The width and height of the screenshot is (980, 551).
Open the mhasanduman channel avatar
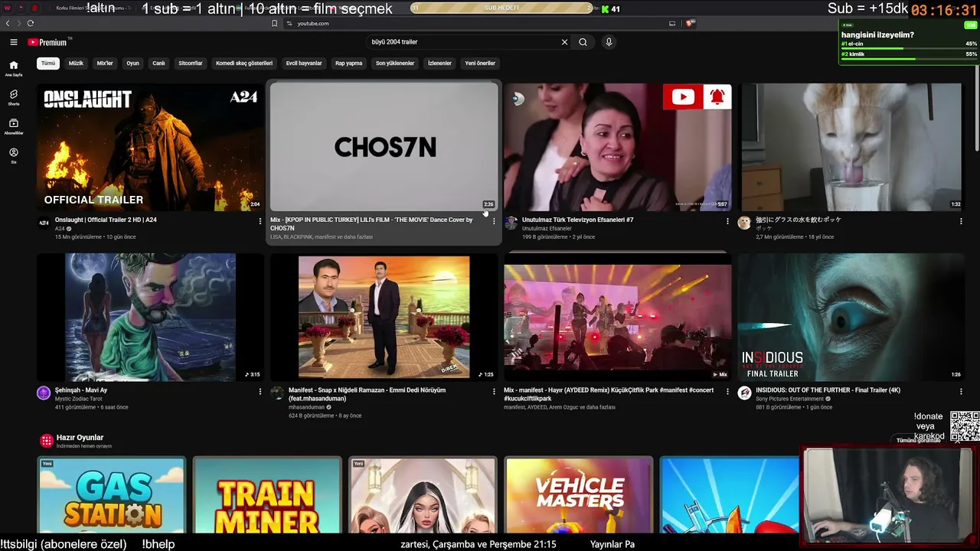coord(277,393)
